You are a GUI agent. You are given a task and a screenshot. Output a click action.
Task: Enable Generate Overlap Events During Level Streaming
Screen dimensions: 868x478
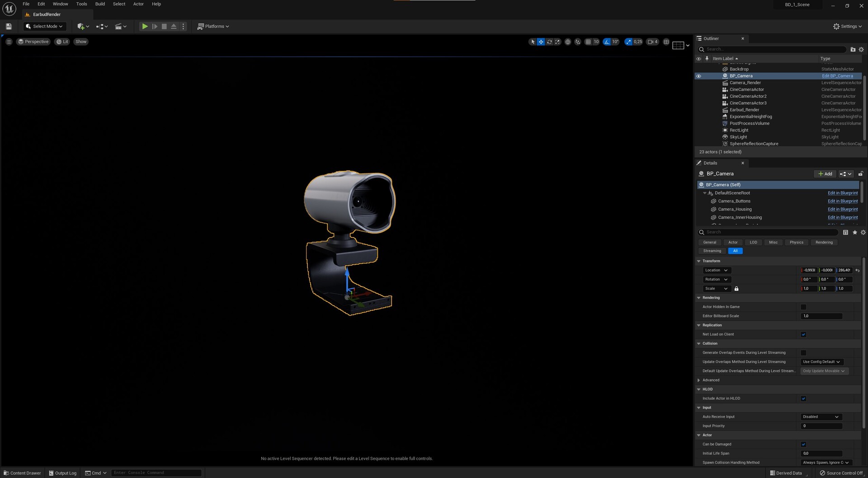(803, 353)
